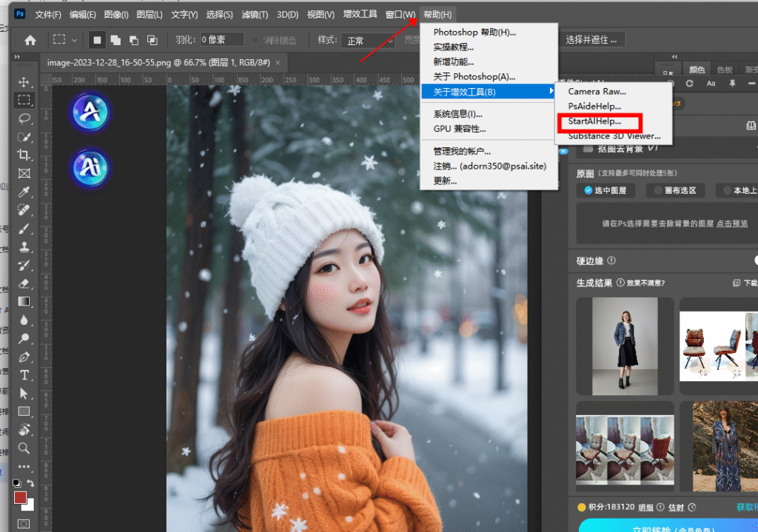Select the Lasso tool

[24, 118]
